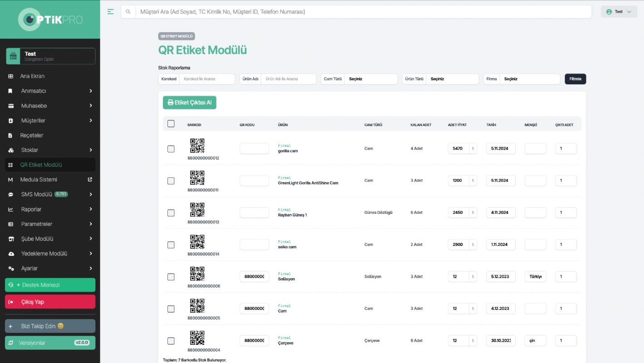Expand the Müşteriler submenu chevron
644x363 pixels.
coord(91,121)
